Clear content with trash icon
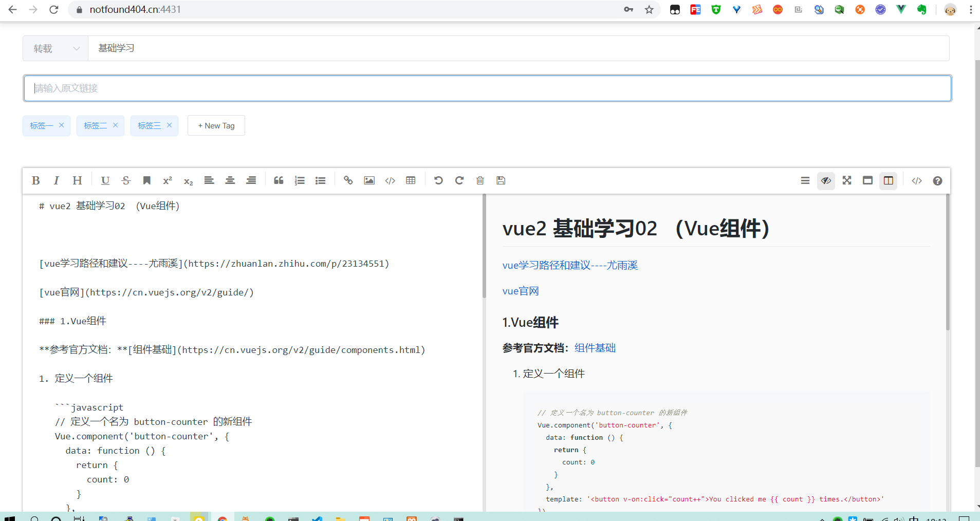Viewport: 980px width, 521px height. tap(480, 180)
